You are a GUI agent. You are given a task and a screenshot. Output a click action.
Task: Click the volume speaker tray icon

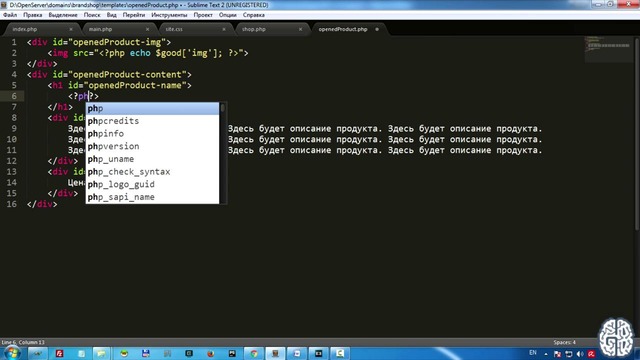(580, 354)
